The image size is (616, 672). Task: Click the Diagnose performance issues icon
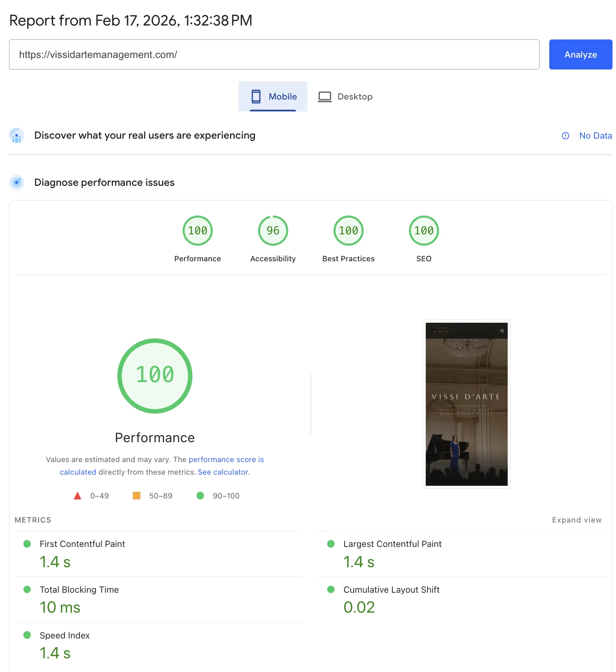click(16, 182)
